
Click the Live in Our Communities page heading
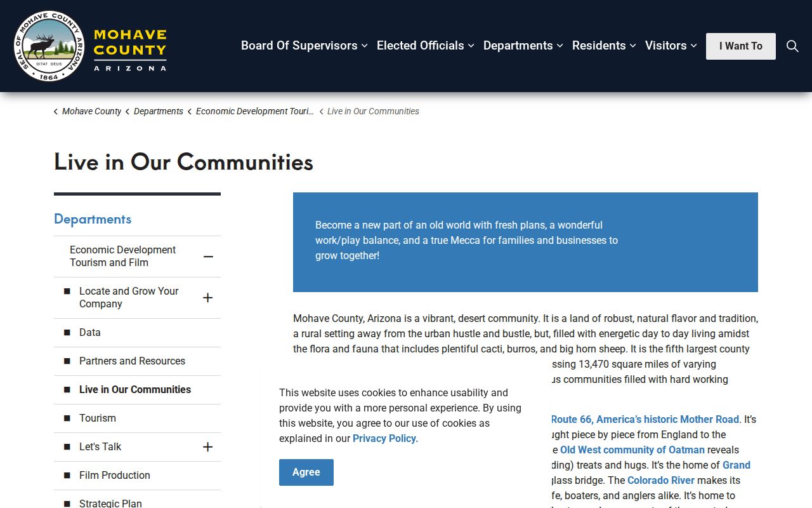pos(183,162)
